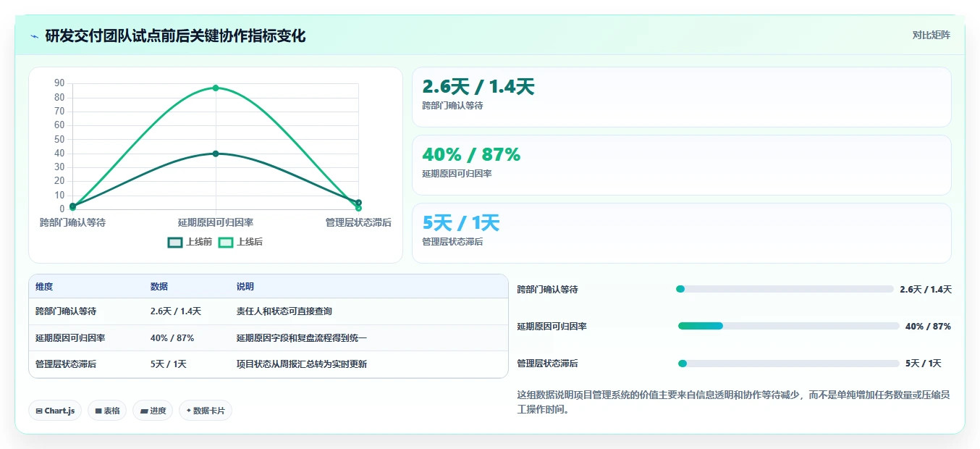
Task: Open the 2.6天 / 1.4天 data card
Action: coord(681,97)
